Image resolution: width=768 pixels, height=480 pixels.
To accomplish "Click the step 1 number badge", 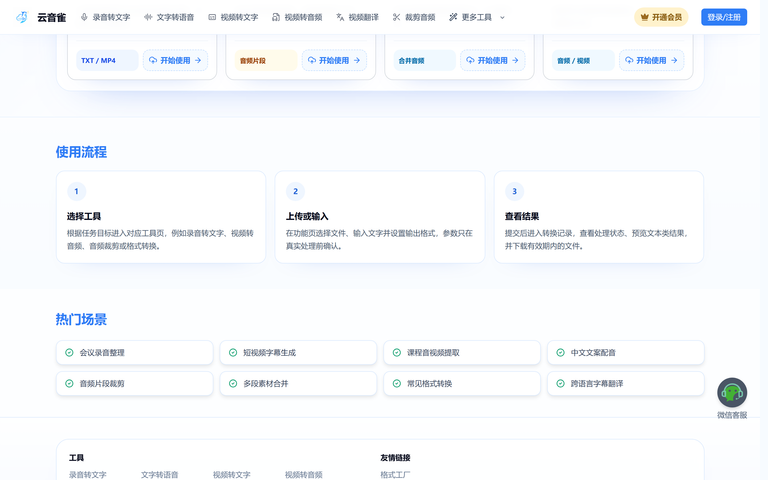I will click(x=76, y=192).
